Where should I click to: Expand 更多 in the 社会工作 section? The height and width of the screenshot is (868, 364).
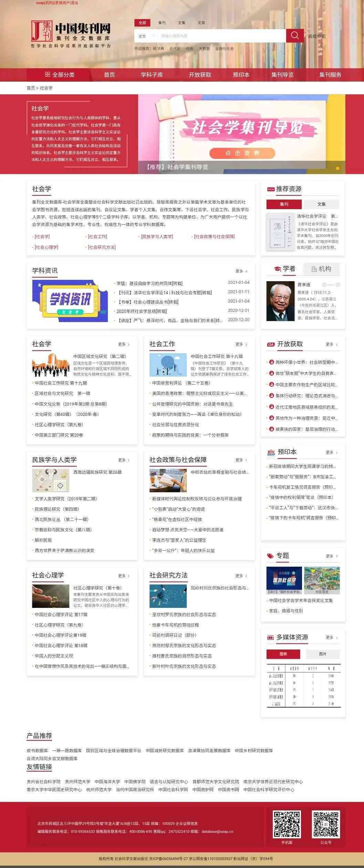click(x=241, y=344)
